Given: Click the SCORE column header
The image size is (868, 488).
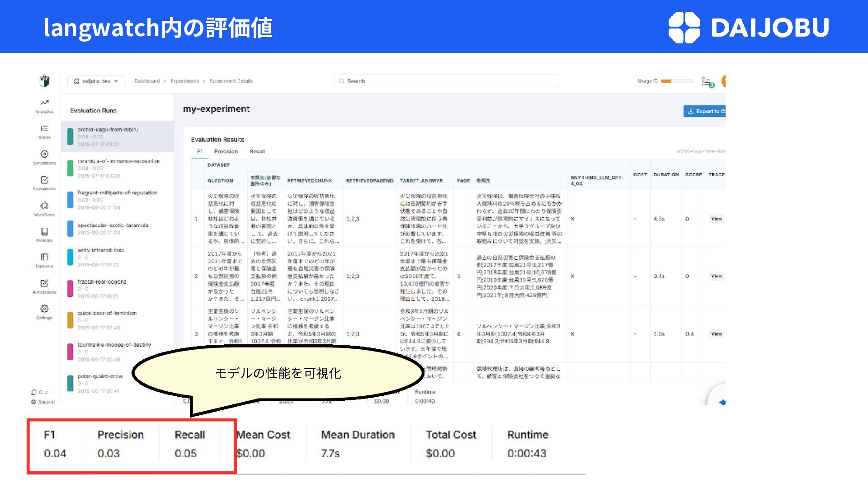Looking at the screenshot, I should click(693, 174).
